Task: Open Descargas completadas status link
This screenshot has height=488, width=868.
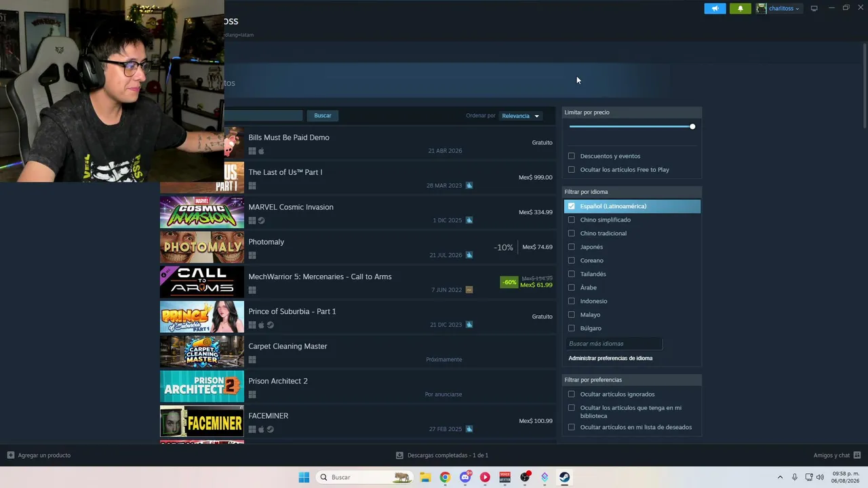Action: pyautogui.click(x=448, y=455)
